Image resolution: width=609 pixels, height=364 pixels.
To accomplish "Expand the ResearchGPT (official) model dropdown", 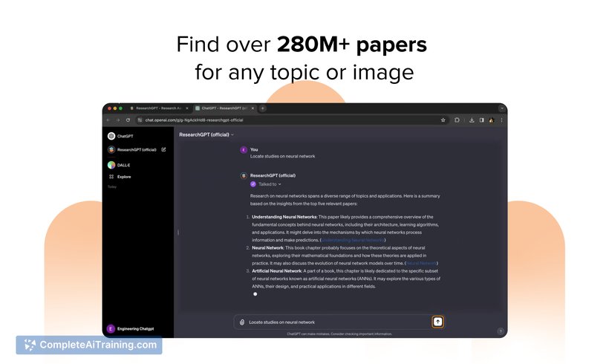I will 206,134.
